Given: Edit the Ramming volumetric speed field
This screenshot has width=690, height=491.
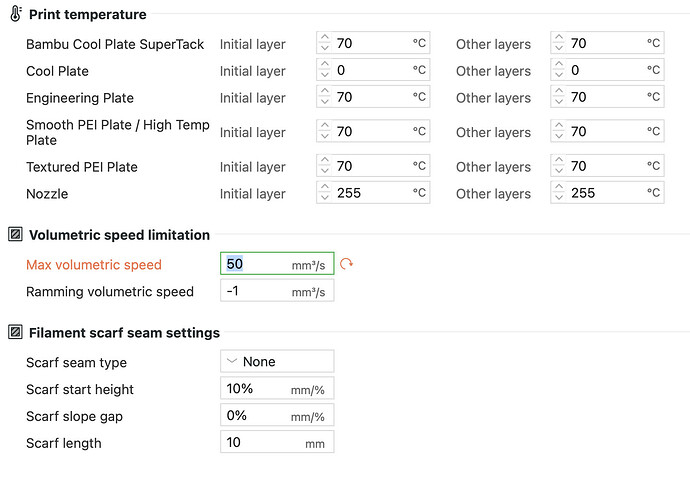Looking at the screenshot, I should point(277,290).
